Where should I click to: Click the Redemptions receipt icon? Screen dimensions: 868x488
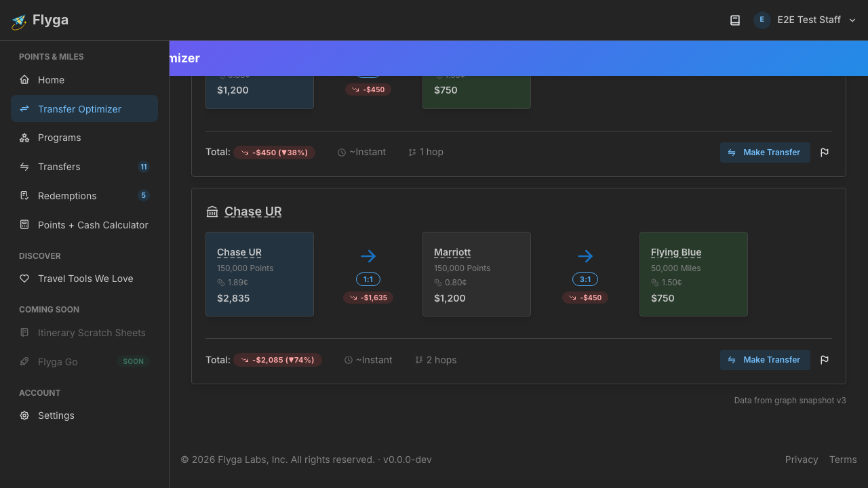point(24,196)
